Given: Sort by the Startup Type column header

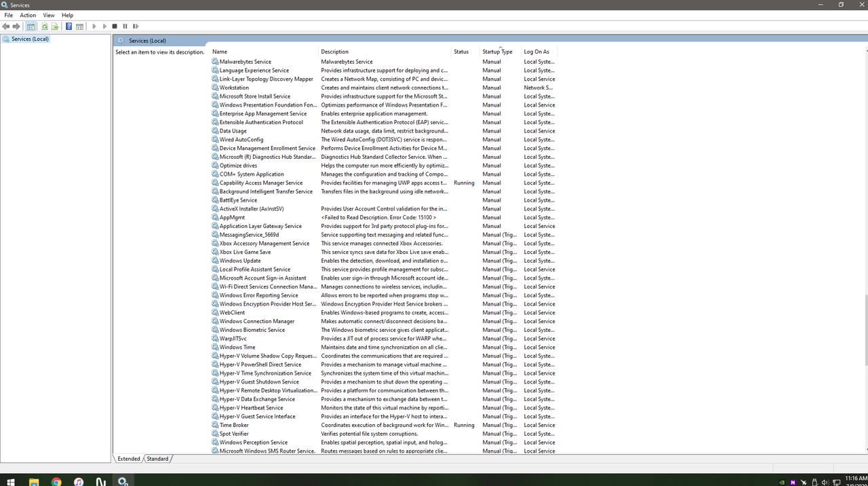Looking at the screenshot, I should pyautogui.click(x=500, y=52).
